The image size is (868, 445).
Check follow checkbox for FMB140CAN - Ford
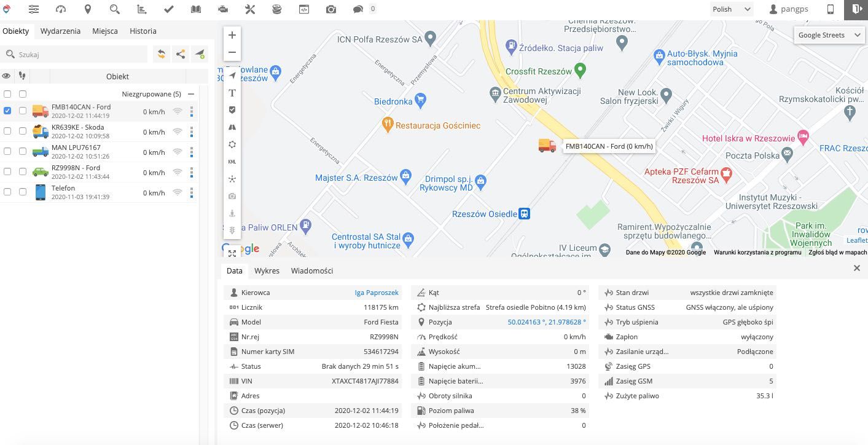coord(23,111)
